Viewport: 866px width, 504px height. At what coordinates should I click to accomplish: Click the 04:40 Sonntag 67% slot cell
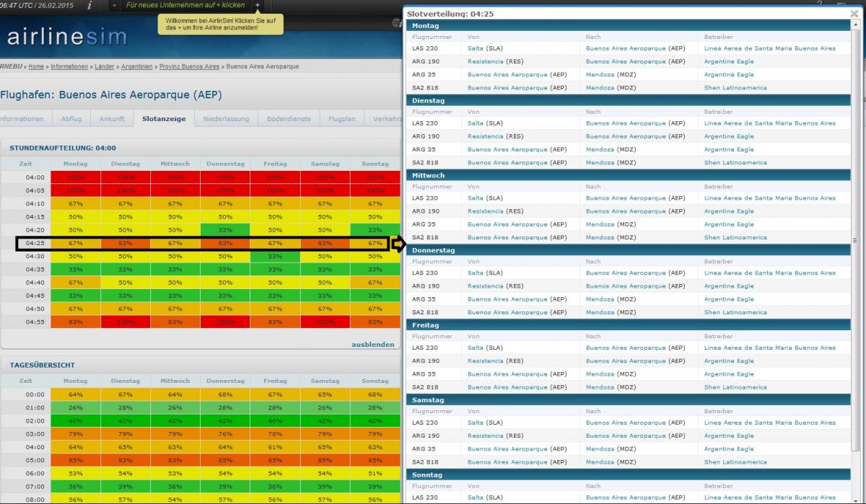click(x=375, y=282)
